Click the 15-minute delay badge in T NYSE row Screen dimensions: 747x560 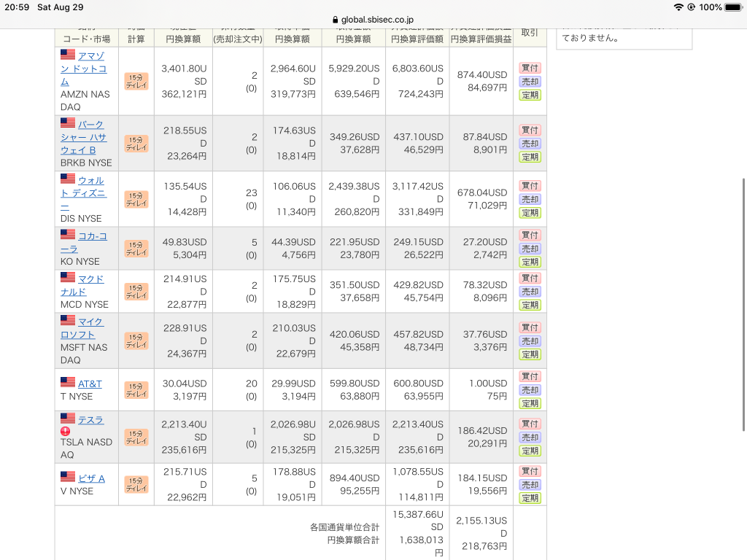(x=136, y=390)
